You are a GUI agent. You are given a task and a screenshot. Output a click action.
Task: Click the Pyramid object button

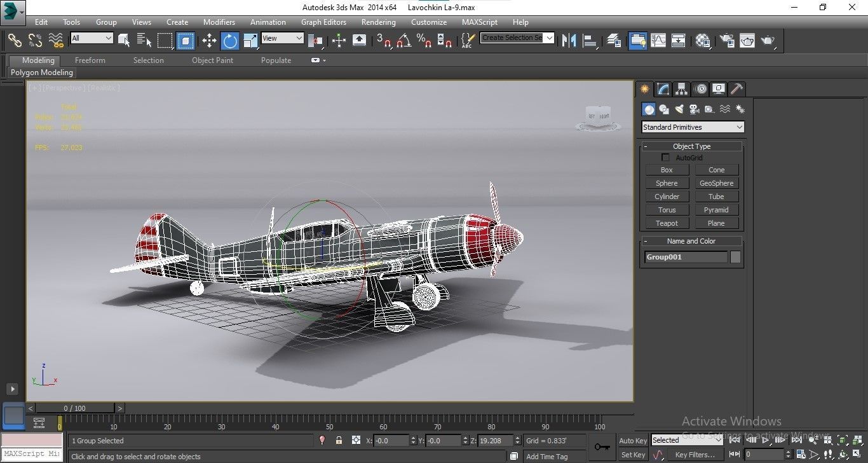click(x=716, y=210)
